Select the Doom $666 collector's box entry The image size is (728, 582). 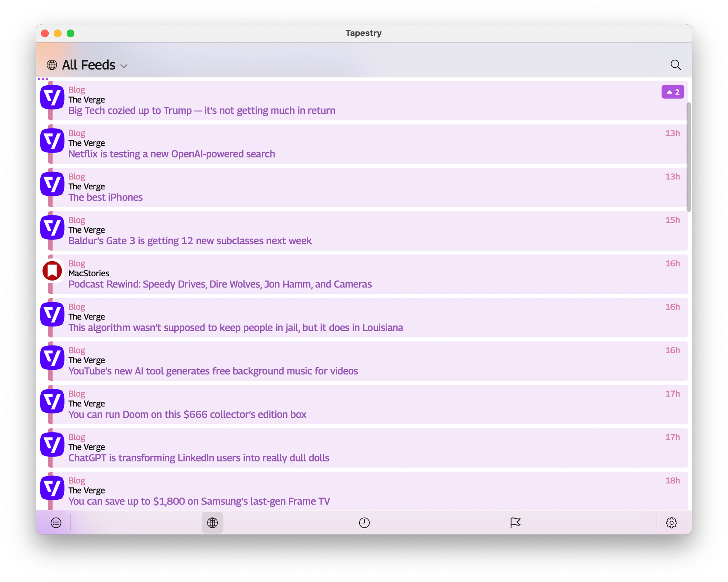[187, 414]
